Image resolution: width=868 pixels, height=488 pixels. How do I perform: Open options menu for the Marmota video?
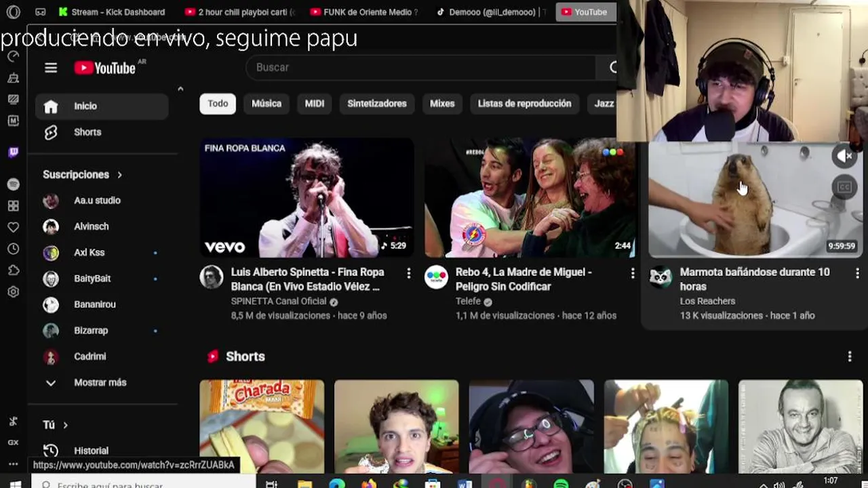857,272
